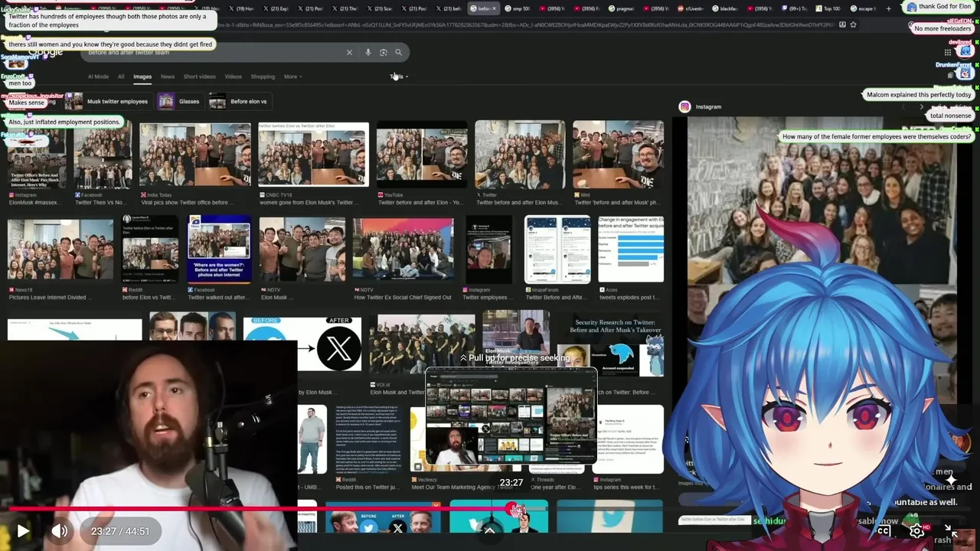This screenshot has height=551, width=980.
Task: Open the video settings gear
Action: [916, 530]
